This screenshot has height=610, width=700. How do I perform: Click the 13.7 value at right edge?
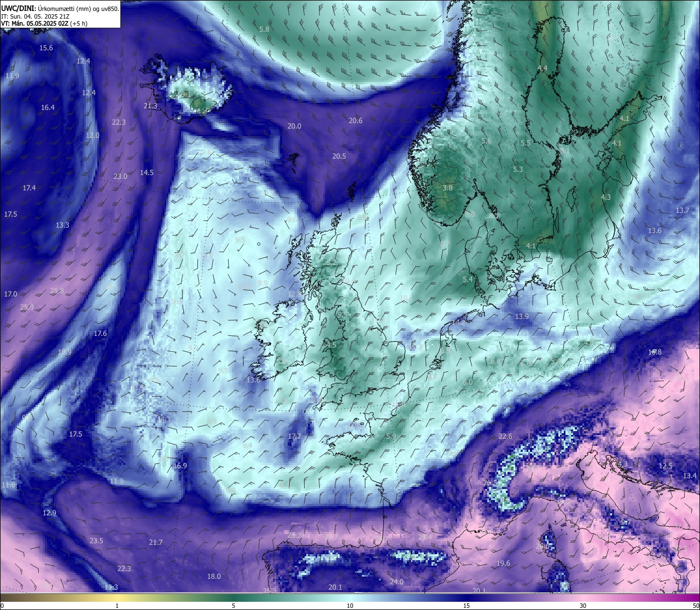point(682,211)
